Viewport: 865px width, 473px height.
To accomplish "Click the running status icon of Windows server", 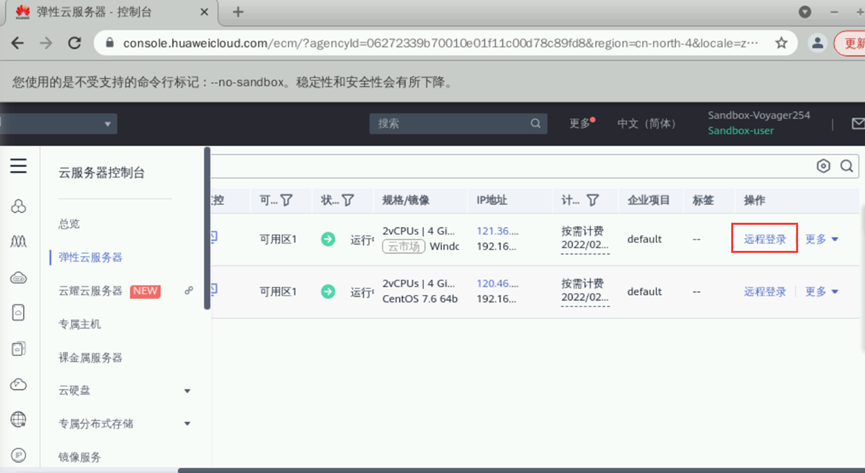I will coord(328,239).
